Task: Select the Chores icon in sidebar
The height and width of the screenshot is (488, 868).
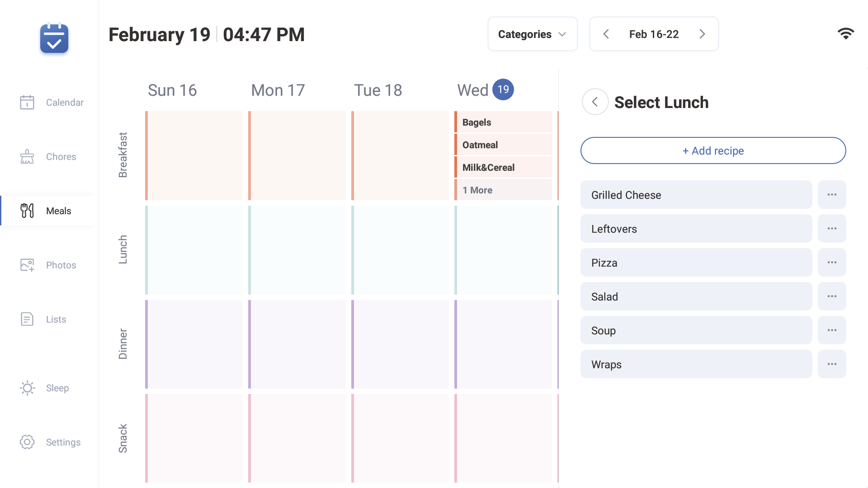Action: pos(27,156)
